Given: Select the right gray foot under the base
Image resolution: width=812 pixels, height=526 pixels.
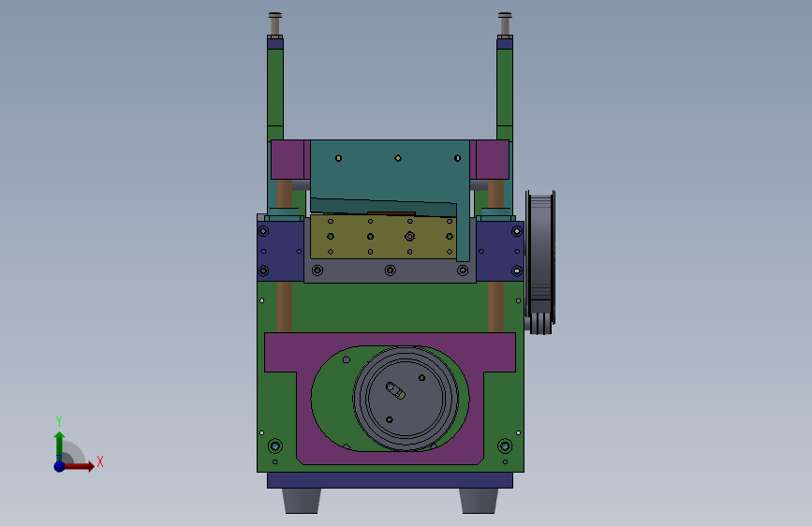Looking at the screenshot, I should (x=479, y=501).
